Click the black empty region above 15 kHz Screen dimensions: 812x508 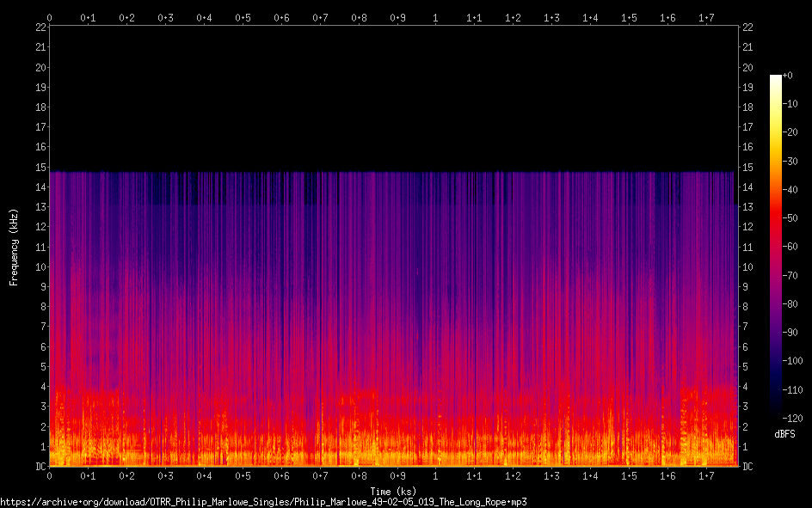pyautogui.click(x=394, y=95)
